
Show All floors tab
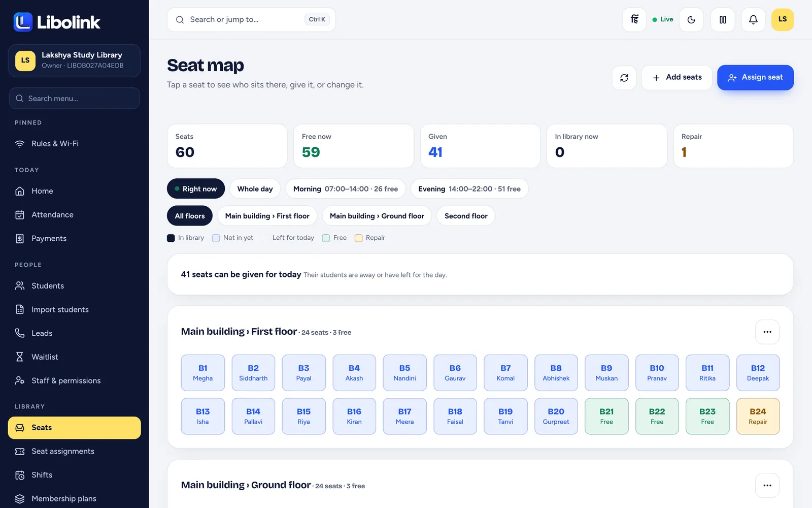point(190,216)
